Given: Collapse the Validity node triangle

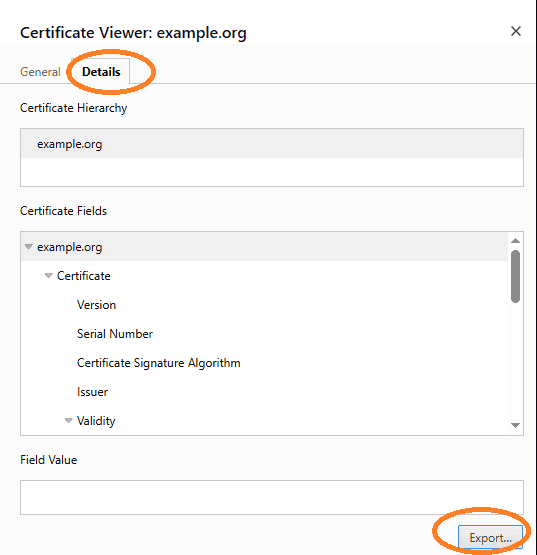Looking at the screenshot, I should pyautogui.click(x=68, y=420).
